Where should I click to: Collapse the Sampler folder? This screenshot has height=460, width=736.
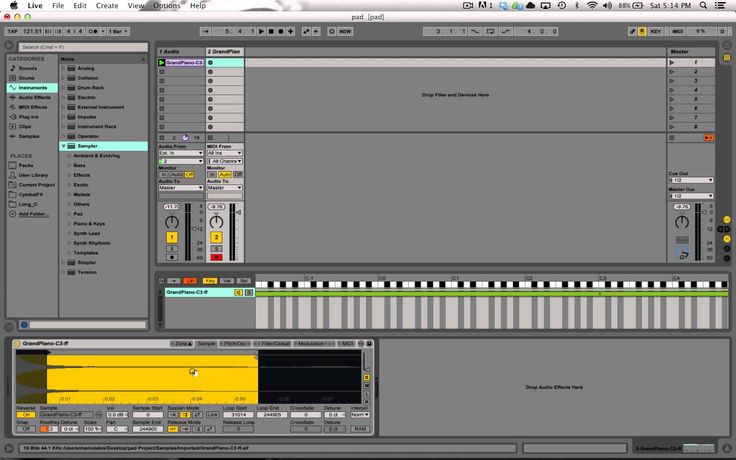click(x=63, y=146)
